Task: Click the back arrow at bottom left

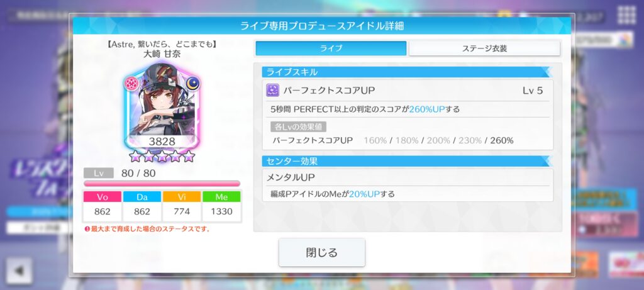Action: 19,270
